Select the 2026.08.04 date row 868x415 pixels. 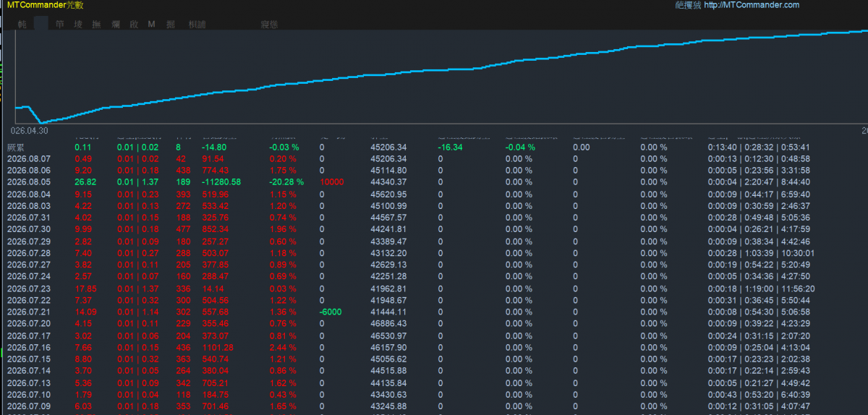tap(434, 194)
